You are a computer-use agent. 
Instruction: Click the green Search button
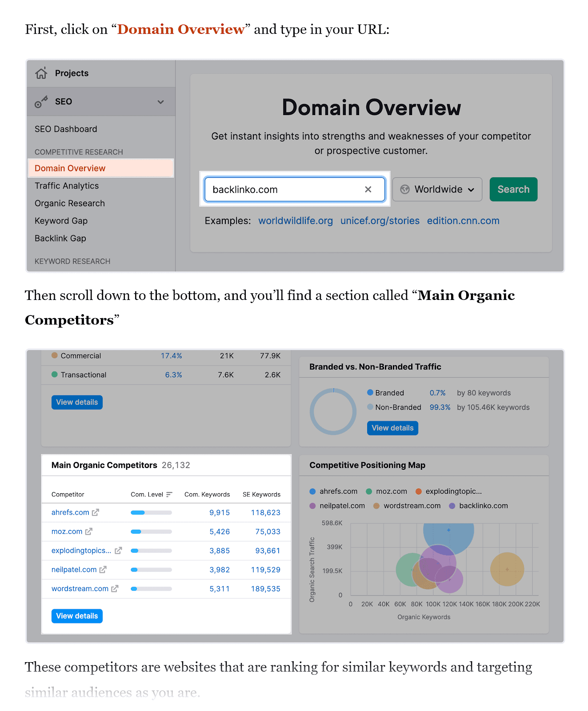(x=513, y=189)
